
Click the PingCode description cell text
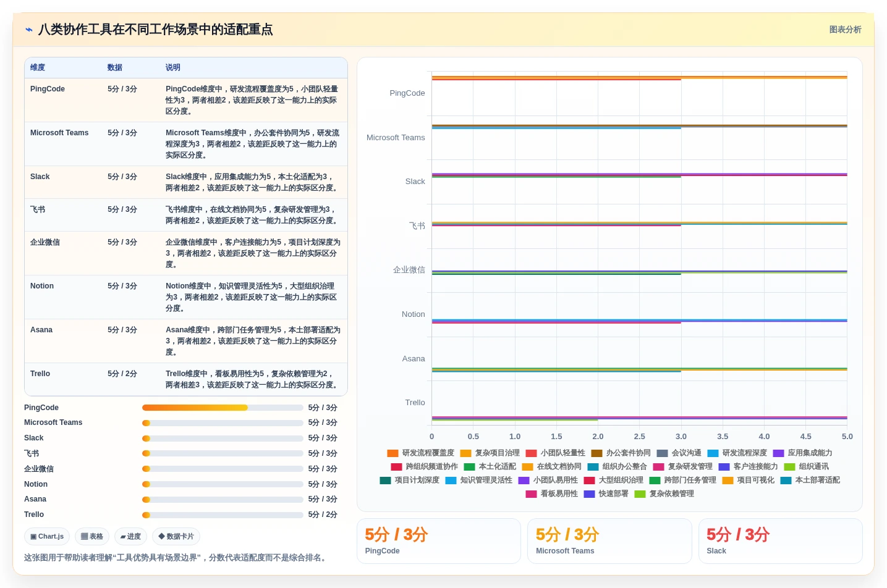pos(252,100)
